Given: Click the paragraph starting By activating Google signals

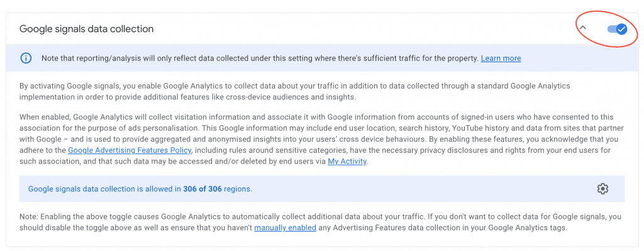Looking at the screenshot, I should pyautogui.click(x=294, y=91).
